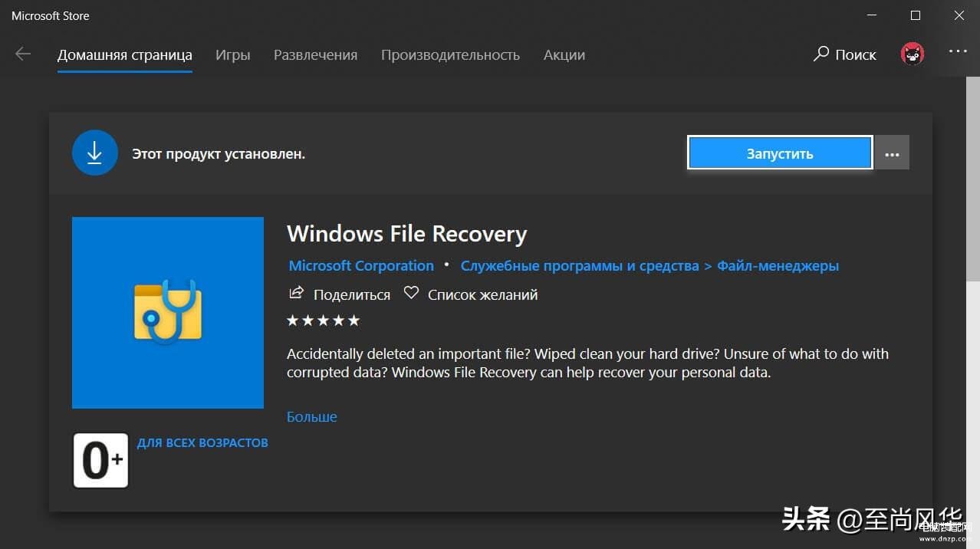The image size is (980, 549).
Task: Launch the app with Запустить button
Action: point(780,153)
